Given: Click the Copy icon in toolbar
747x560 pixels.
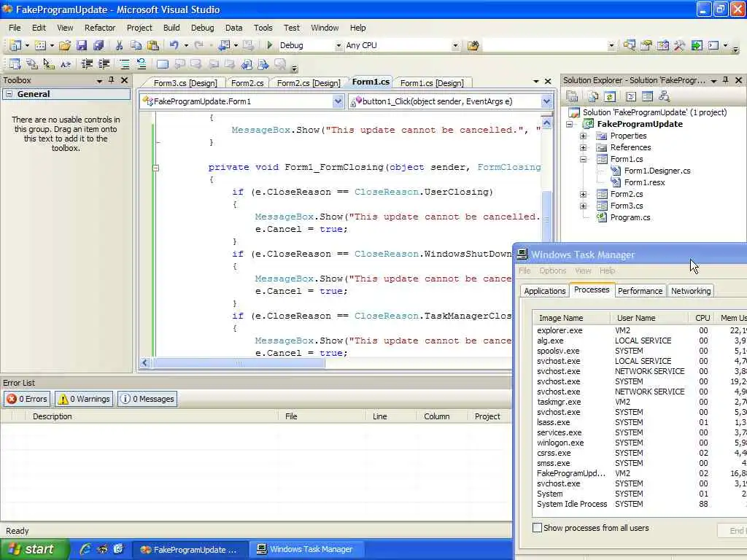Looking at the screenshot, I should [x=136, y=46].
